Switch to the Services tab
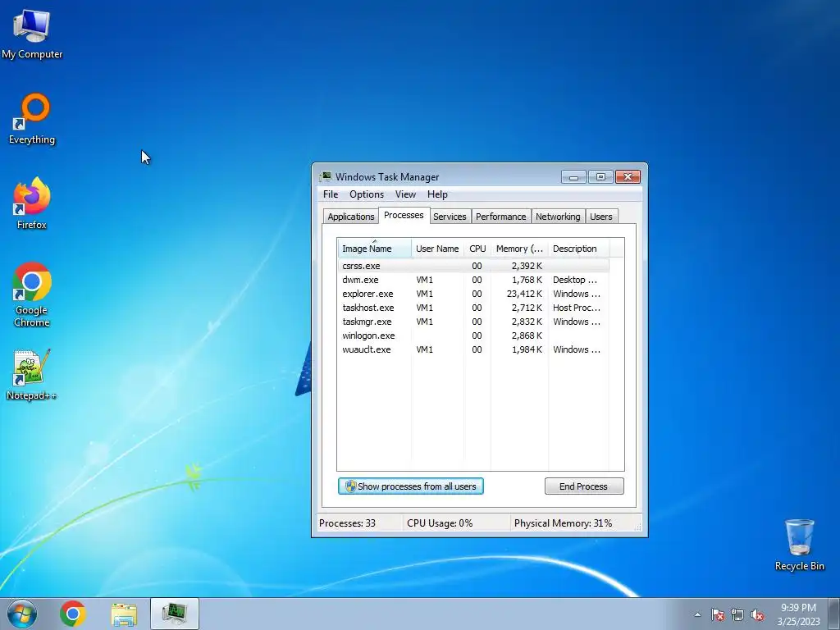 450,217
